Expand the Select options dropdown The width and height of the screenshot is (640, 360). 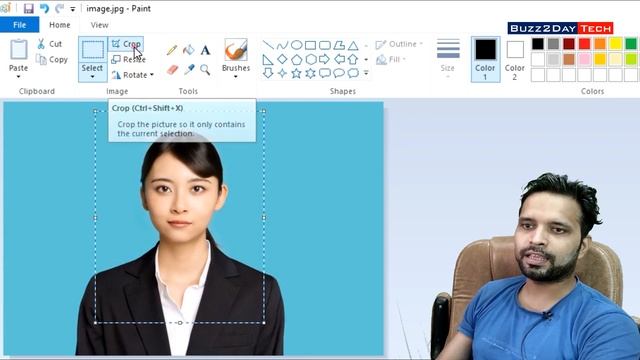pos(92,76)
